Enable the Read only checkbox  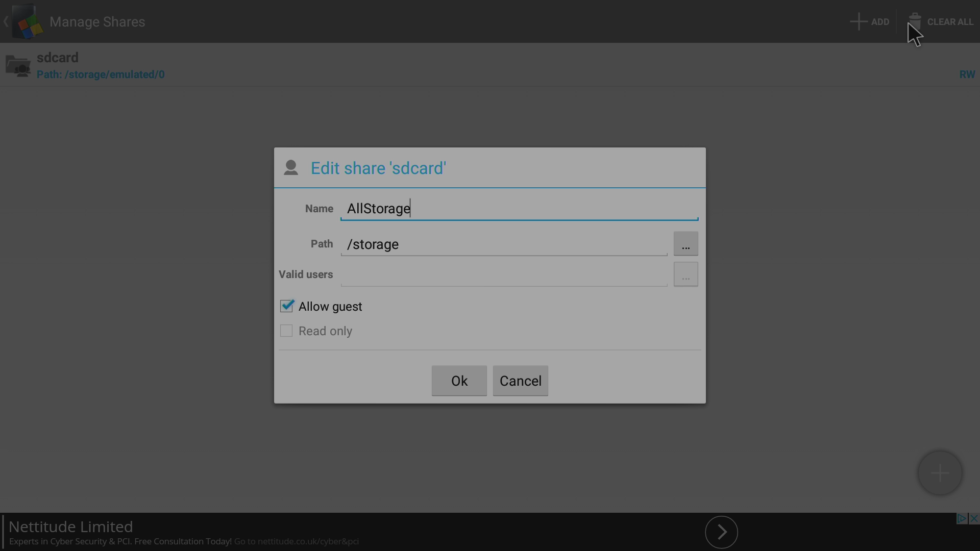point(286,331)
